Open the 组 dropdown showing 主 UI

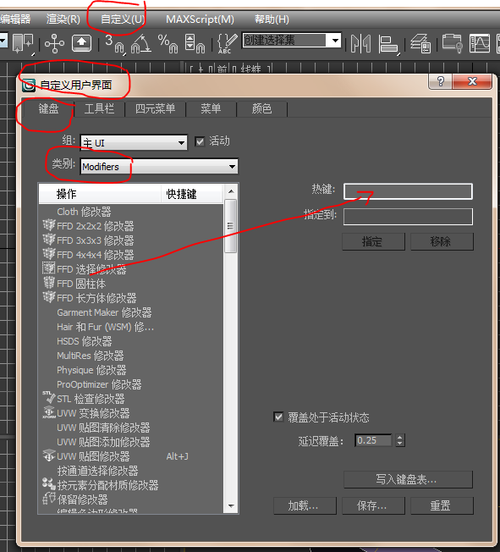(134, 143)
